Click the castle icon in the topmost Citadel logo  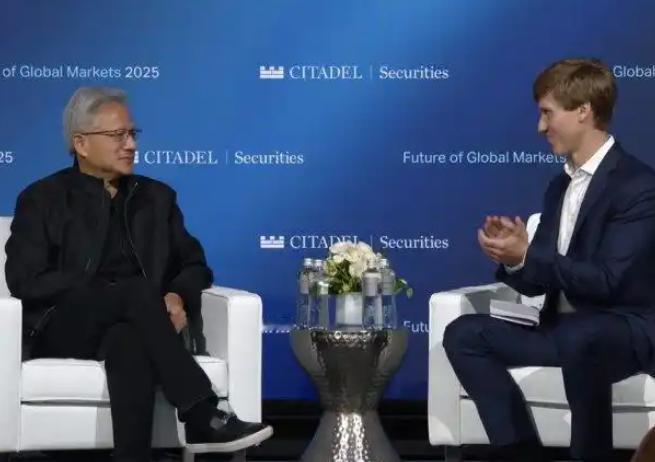[x=272, y=72]
